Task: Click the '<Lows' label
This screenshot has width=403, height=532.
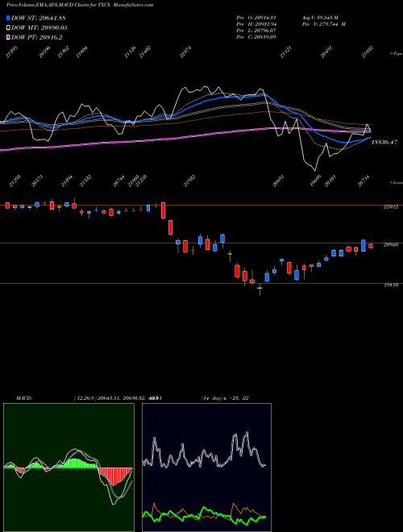Action: [397, 182]
